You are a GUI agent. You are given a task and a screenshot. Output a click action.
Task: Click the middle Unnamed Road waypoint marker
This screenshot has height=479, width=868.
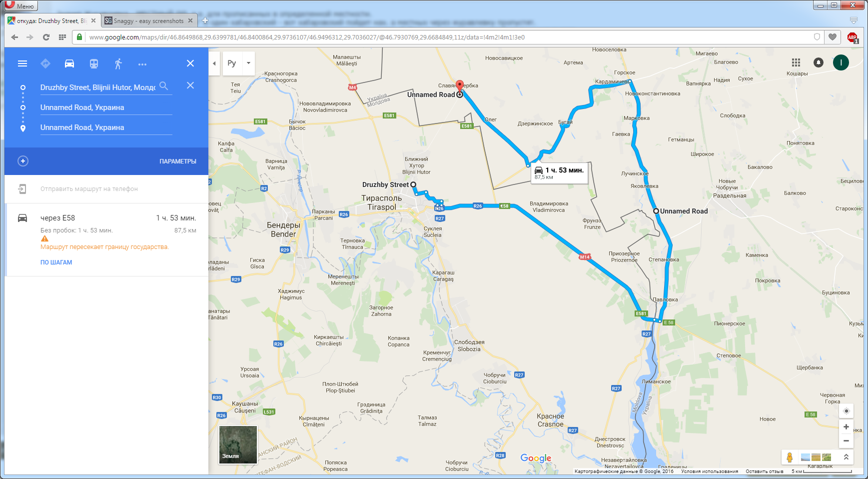(656, 211)
